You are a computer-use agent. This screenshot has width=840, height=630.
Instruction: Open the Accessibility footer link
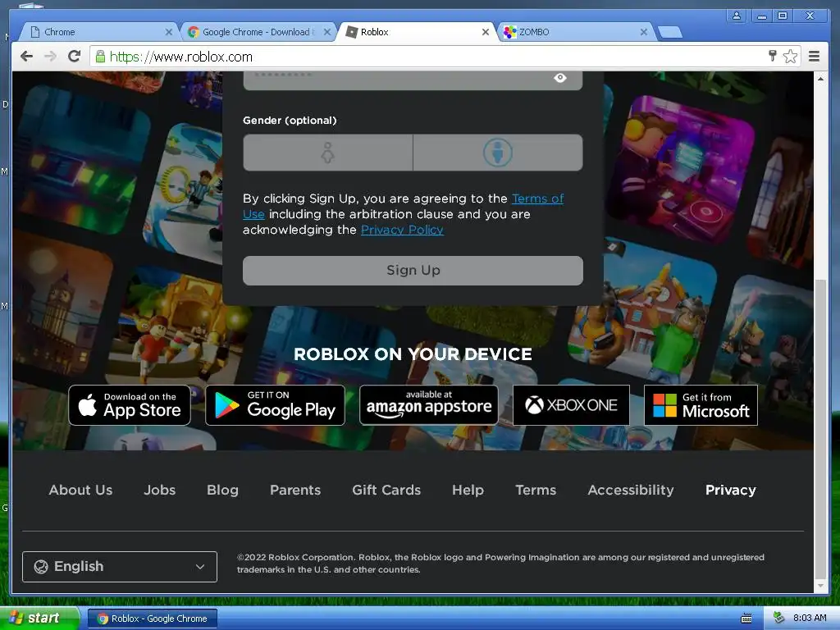[631, 491]
